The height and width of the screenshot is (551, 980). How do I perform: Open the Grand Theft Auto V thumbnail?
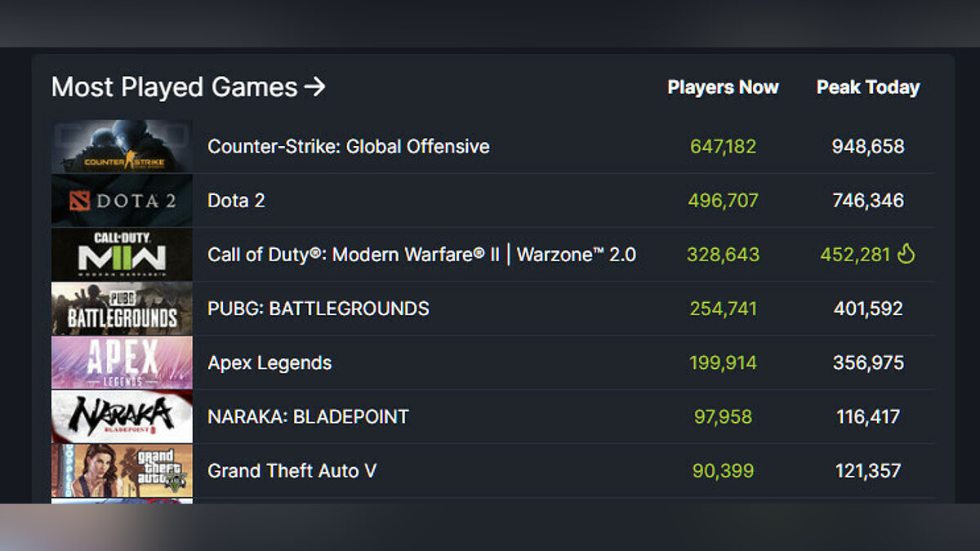click(x=122, y=470)
